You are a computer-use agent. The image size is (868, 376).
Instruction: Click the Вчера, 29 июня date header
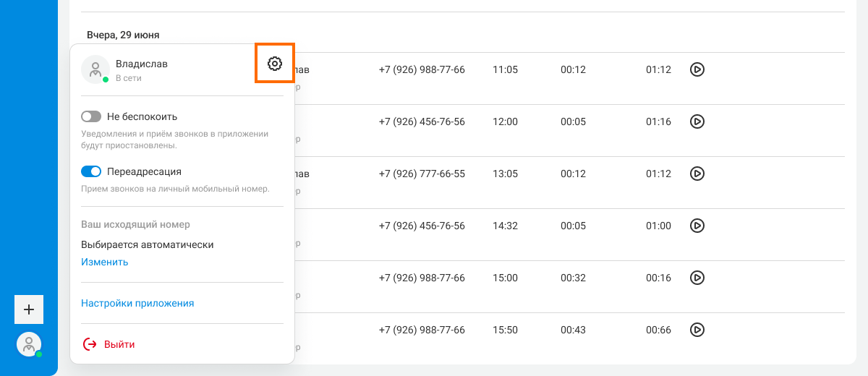click(123, 35)
